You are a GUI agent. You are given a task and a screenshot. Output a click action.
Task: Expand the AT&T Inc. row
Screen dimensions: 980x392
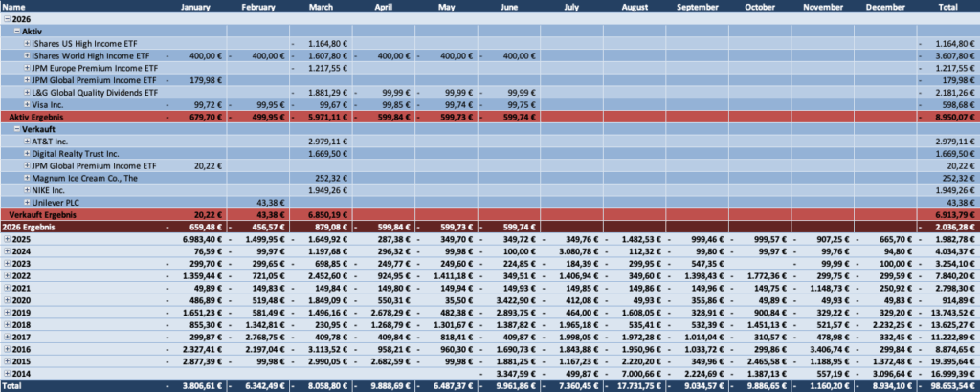click(27, 142)
